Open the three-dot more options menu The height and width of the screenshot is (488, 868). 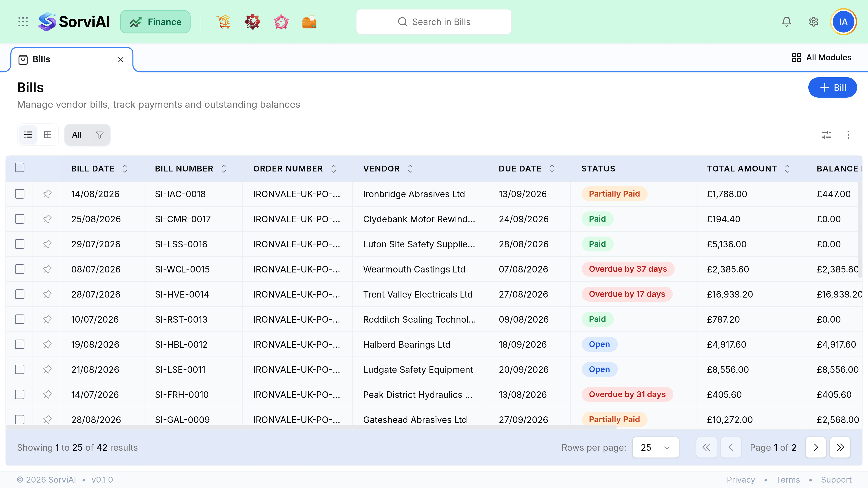click(x=848, y=135)
